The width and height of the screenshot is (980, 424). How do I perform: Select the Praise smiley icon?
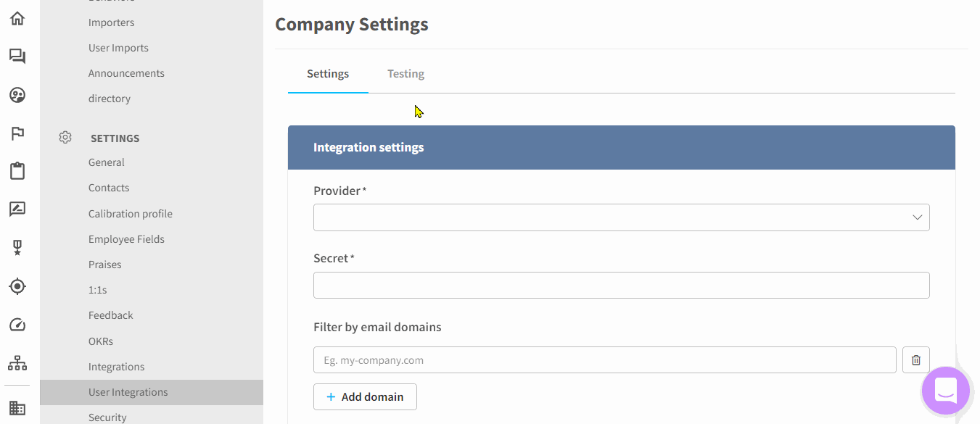(x=17, y=94)
